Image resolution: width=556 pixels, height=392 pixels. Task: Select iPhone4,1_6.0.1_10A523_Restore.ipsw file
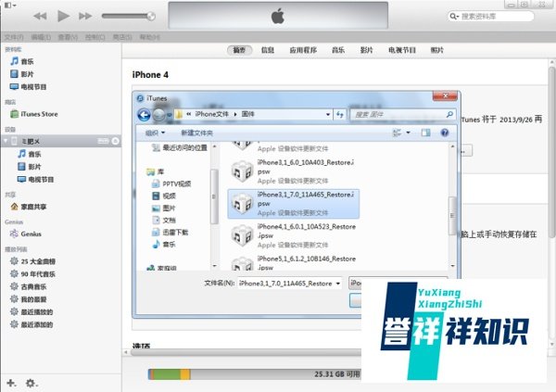293,235
